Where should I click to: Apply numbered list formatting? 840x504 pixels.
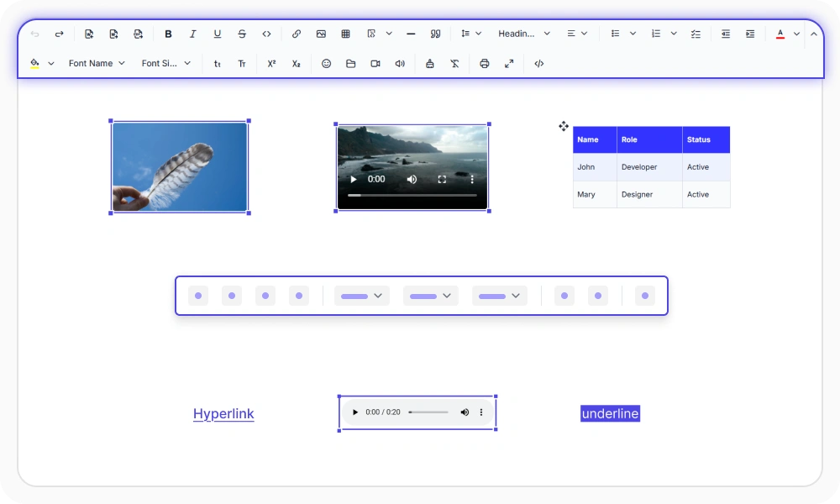(x=656, y=34)
